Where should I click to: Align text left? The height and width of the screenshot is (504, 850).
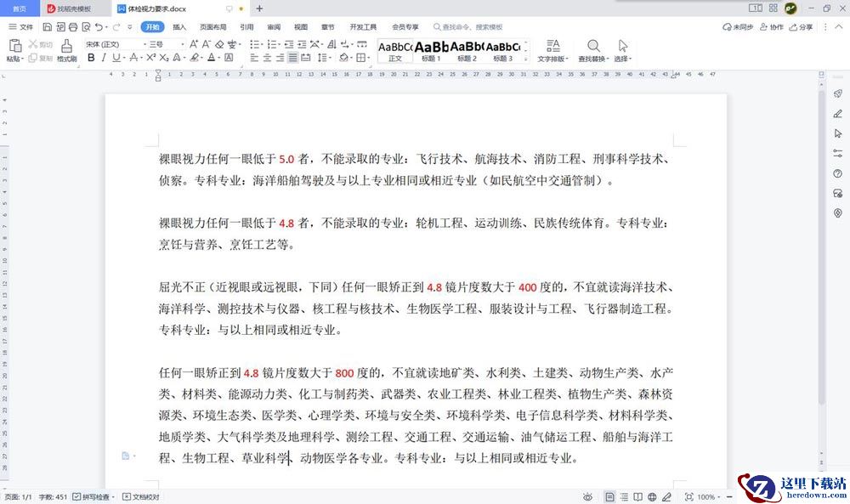[254, 58]
